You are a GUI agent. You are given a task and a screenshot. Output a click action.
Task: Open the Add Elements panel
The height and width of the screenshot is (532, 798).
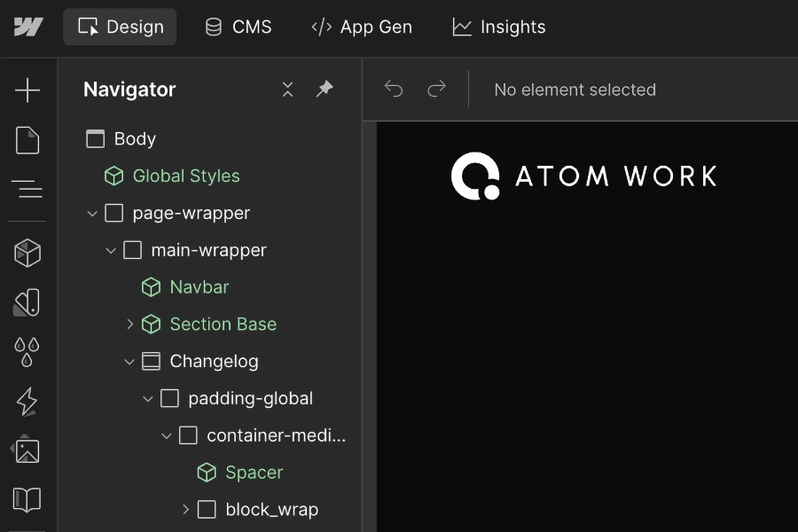tap(27, 90)
